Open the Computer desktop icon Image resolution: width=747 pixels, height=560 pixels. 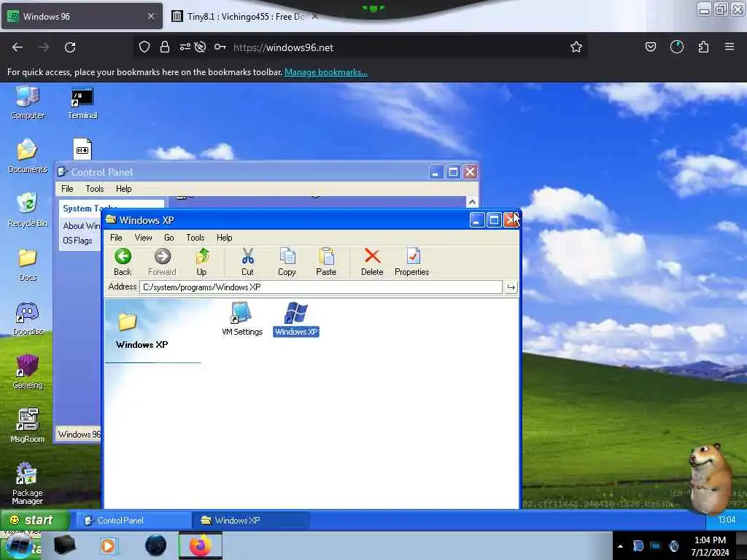click(28, 102)
